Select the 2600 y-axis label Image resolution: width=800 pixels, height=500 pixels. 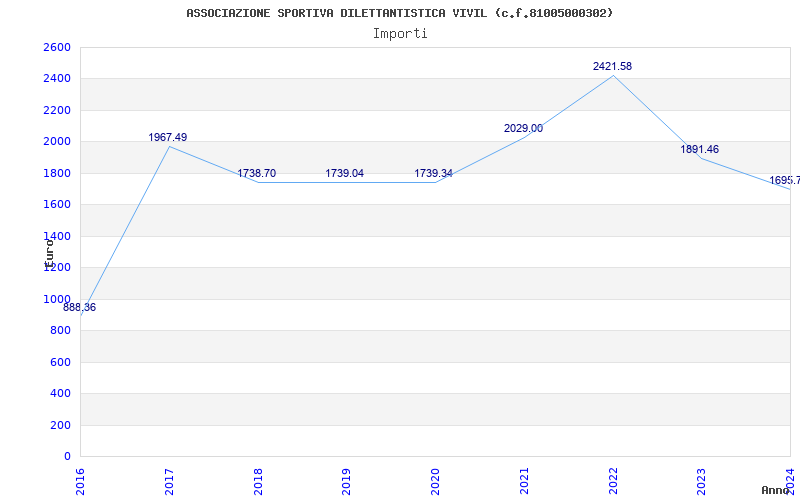point(57,48)
